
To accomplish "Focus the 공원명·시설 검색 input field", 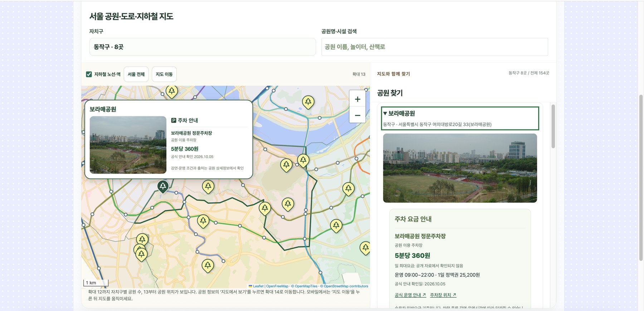I will click(x=435, y=47).
